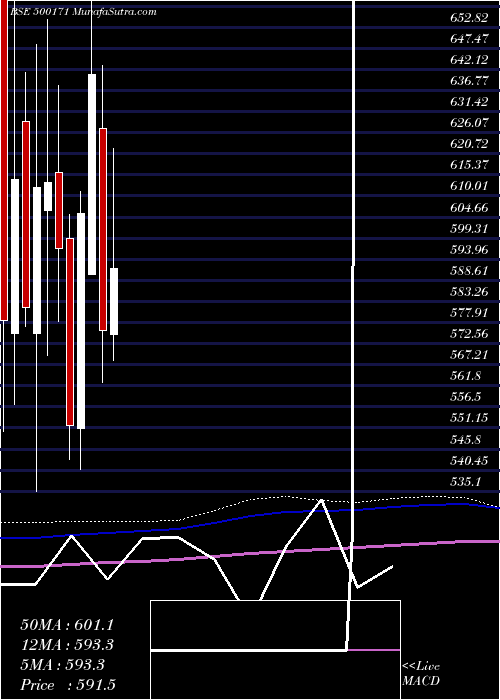Click the 636.77 price axis label
Image resolution: width=500 pixels, height=700 pixels.
469,81
